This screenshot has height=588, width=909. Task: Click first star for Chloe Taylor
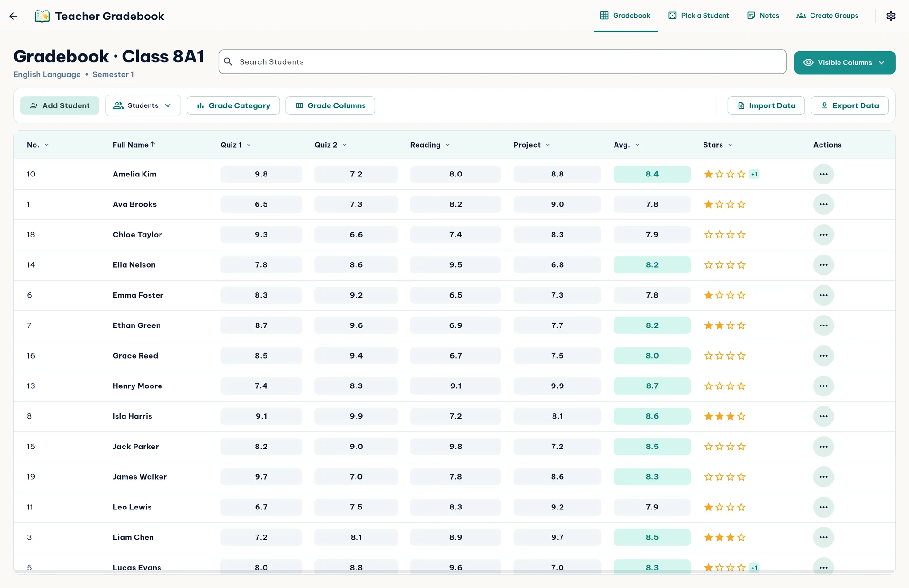pos(709,235)
